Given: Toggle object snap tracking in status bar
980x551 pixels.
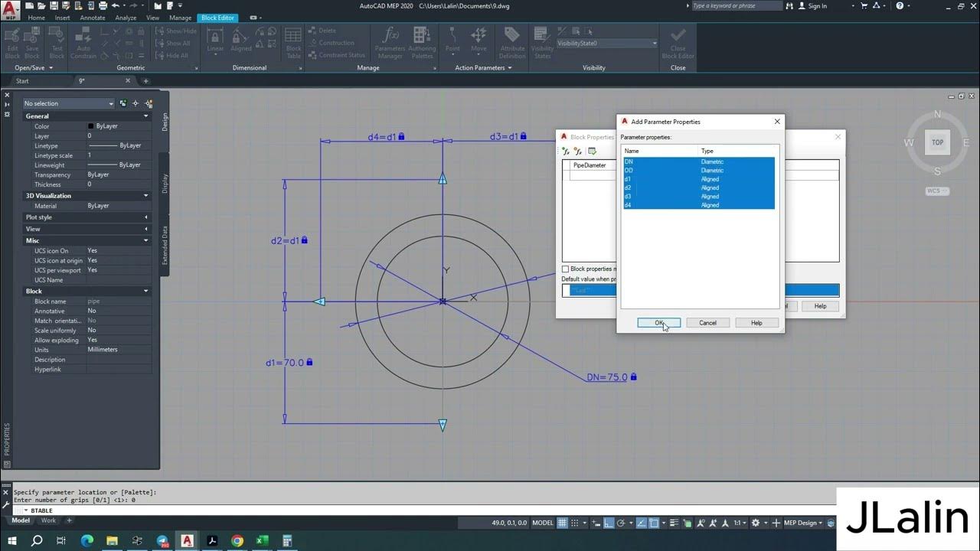Looking at the screenshot, I should (641, 523).
